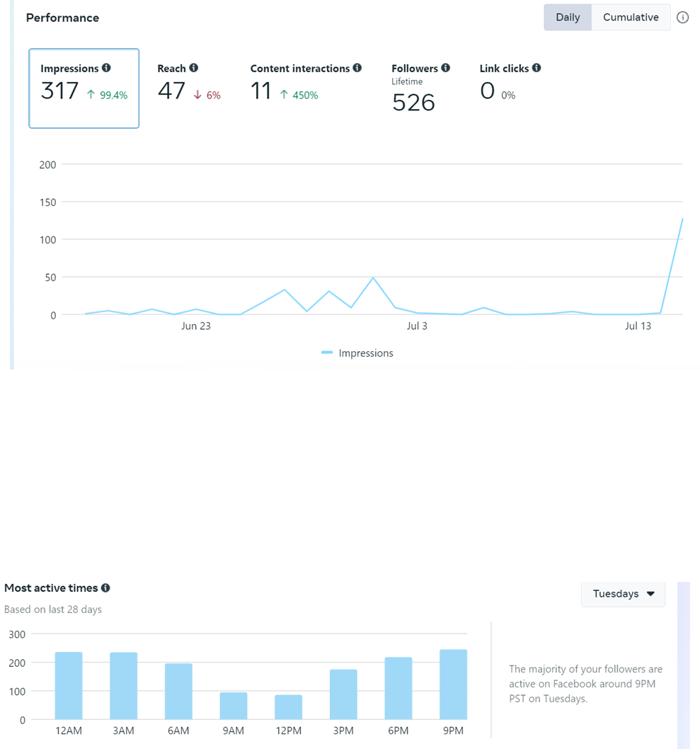Click the 12PM activity bar
Screen dimensions: 700x749
click(288, 707)
